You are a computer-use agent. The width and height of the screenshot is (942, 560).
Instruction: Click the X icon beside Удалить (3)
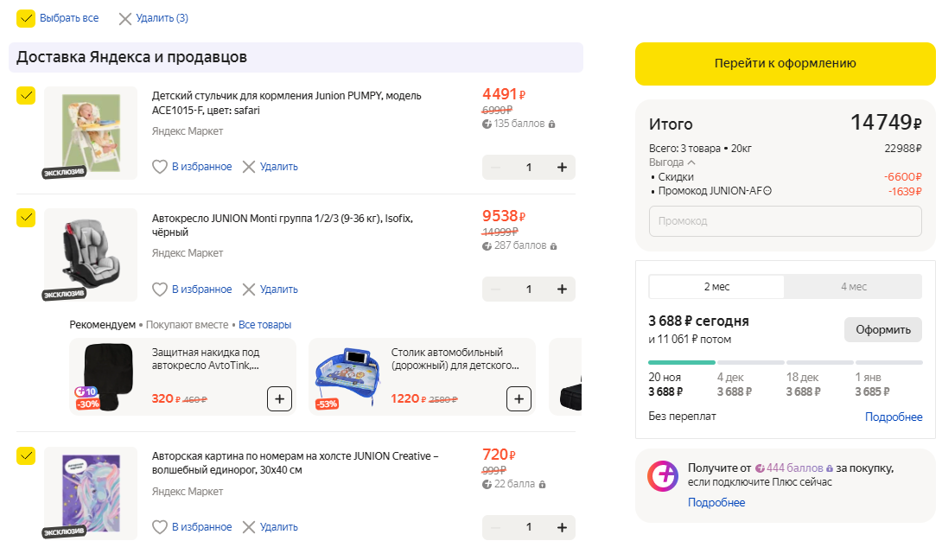click(125, 18)
